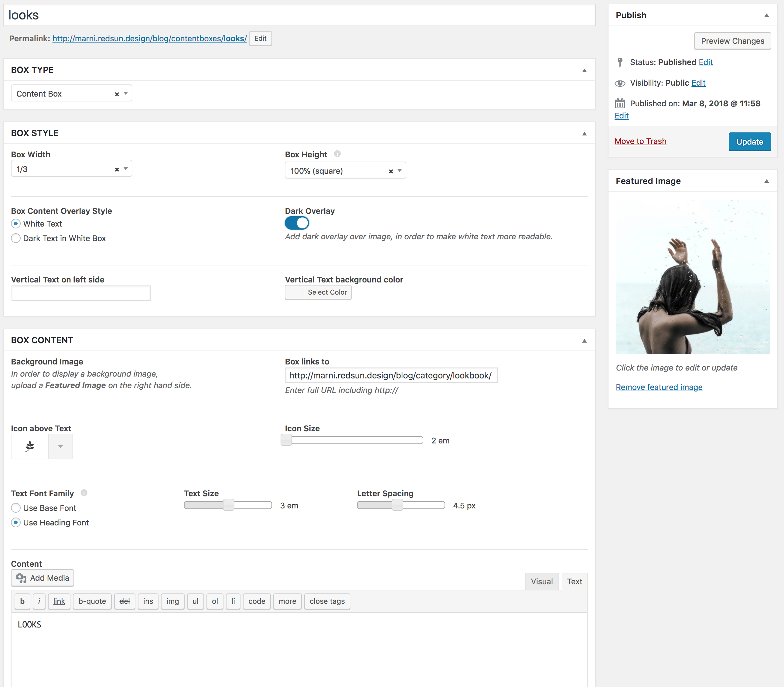
Task: Click the Add Media button
Action: pyautogui.click(x=43, y=578)
